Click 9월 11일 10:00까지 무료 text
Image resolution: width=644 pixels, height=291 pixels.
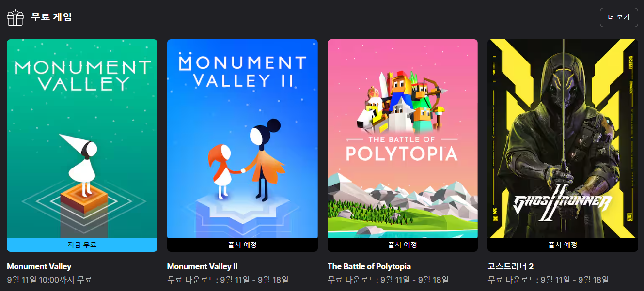tap(49, 280)
